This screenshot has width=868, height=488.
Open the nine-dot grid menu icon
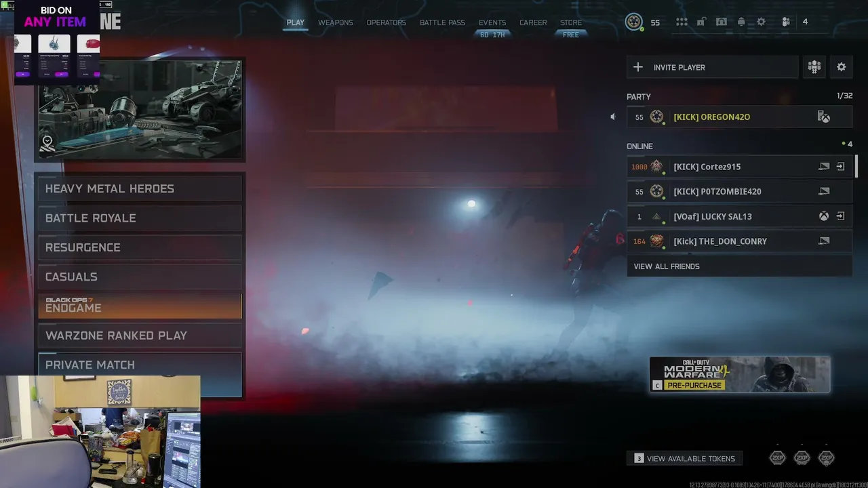[682, 22]
